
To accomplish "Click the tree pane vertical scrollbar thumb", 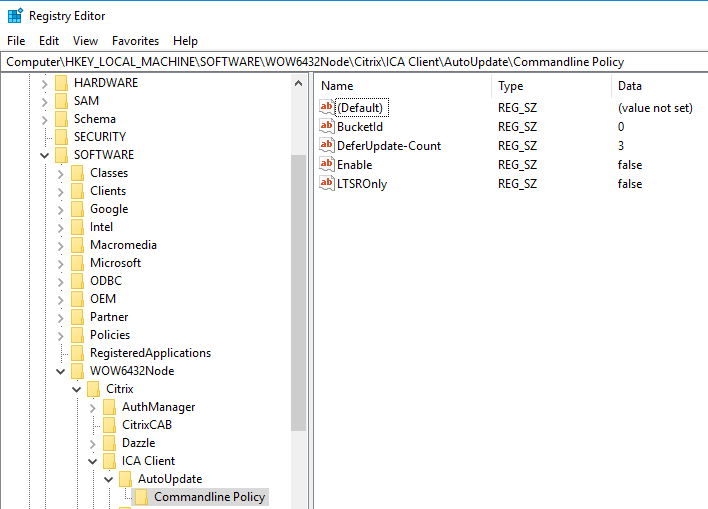I will click(298, 293).
